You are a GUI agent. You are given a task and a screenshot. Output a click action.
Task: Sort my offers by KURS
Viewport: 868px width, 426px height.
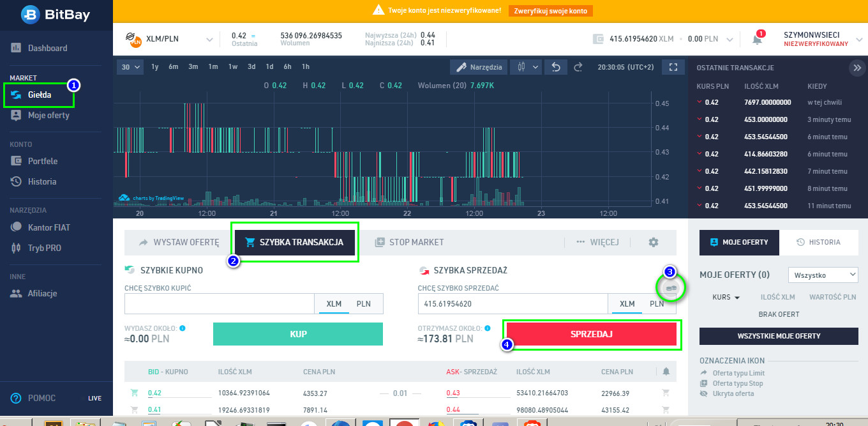pos(726,297)
